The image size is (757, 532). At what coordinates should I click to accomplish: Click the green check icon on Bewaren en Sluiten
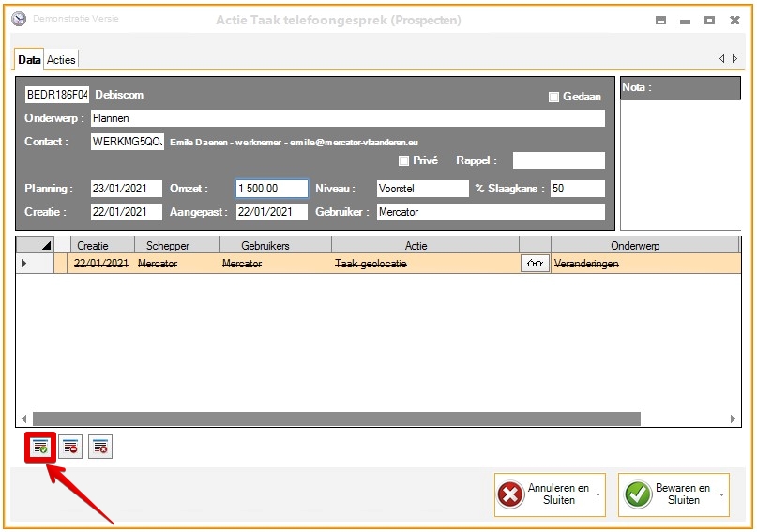pos(638,494)
